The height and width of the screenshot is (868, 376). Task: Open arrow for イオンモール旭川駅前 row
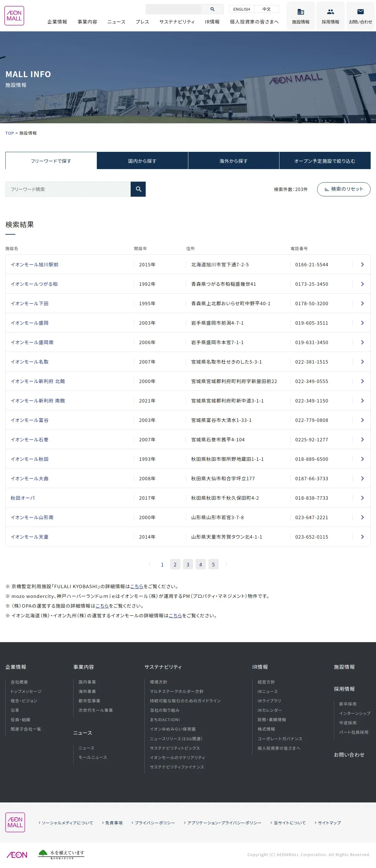[362, 264]
